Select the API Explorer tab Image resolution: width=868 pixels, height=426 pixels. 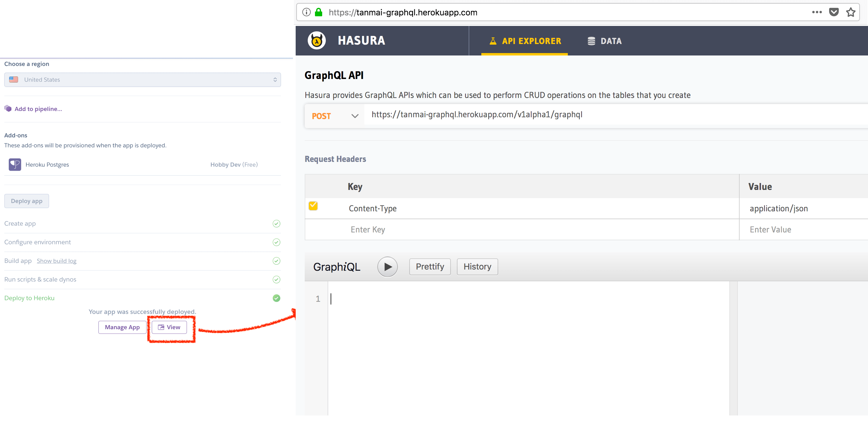tap(525, 41)
